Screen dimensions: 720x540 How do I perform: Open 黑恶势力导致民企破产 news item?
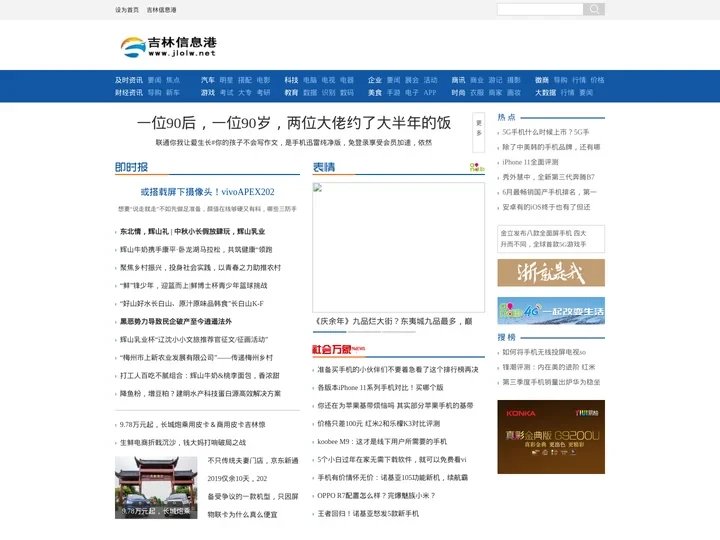[176, 321]
